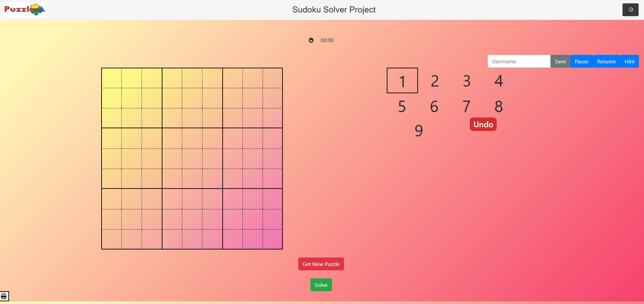
Task: Click Get New Puzzle
Action: [321, 264]
